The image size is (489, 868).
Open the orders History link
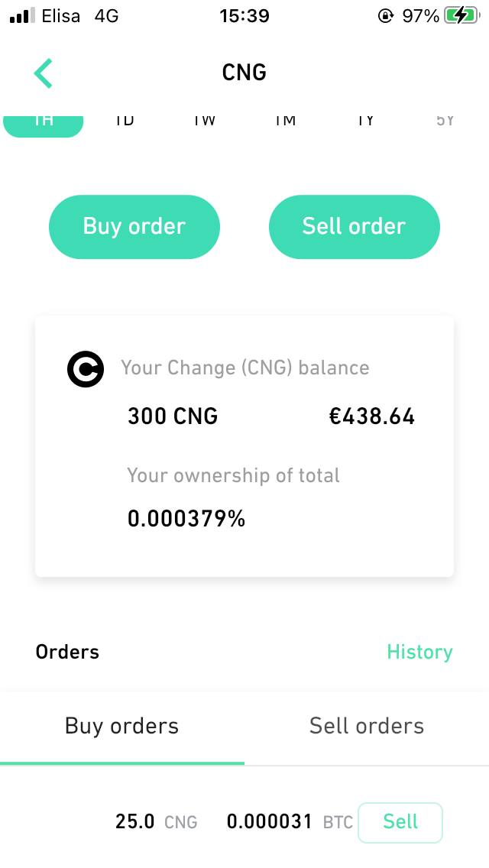tap(419, 652)
